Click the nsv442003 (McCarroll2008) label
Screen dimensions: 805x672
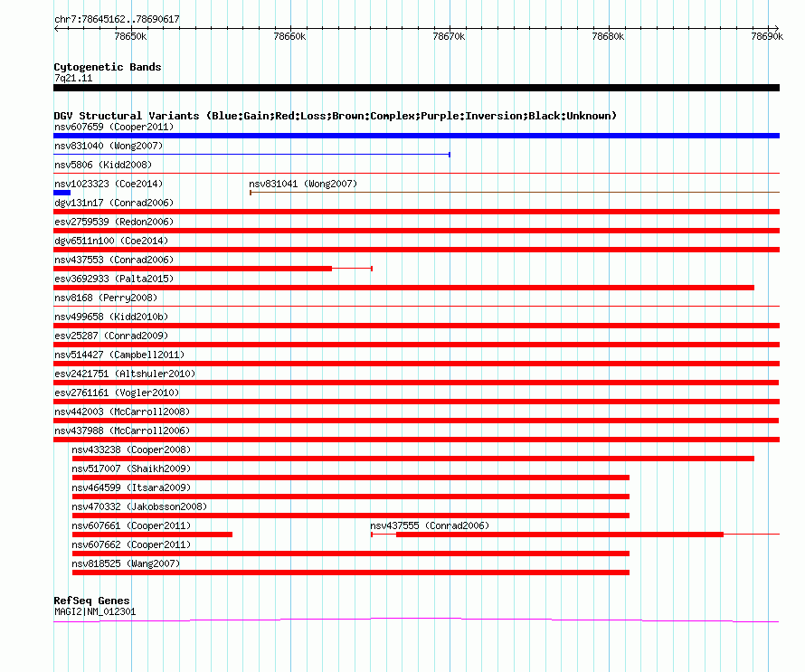(x=122, y=412)
